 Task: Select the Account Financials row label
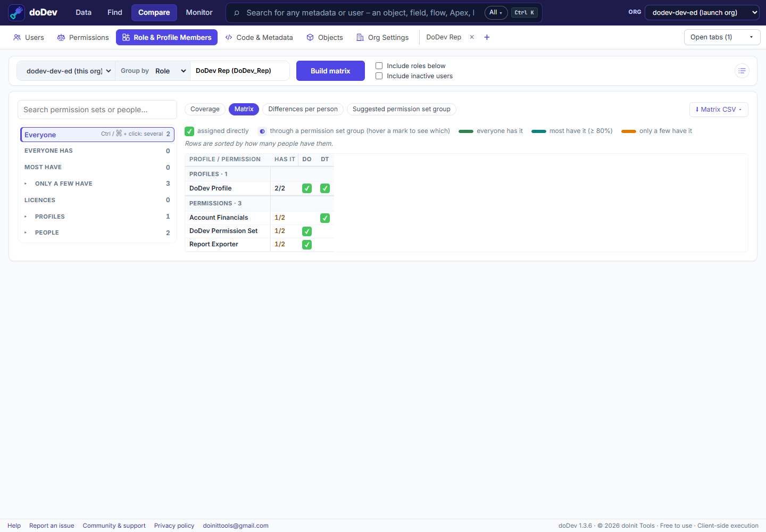click(x=219, y=218)
